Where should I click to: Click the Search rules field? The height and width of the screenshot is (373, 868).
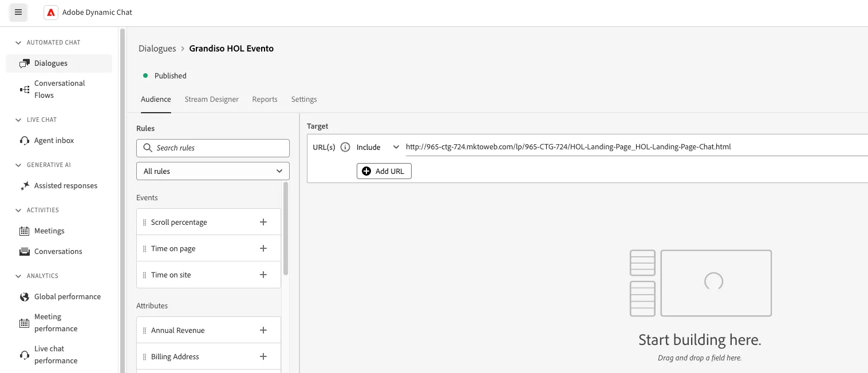213,148
